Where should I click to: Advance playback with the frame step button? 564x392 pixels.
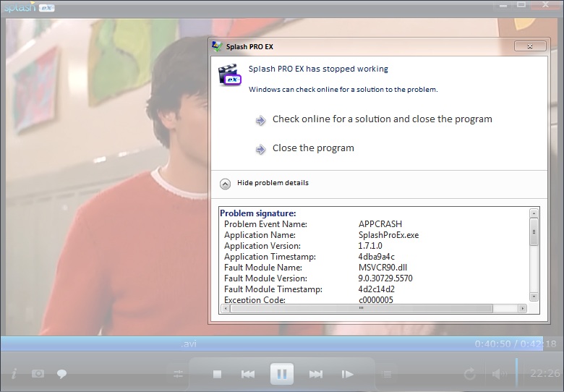tap(347, 375)
